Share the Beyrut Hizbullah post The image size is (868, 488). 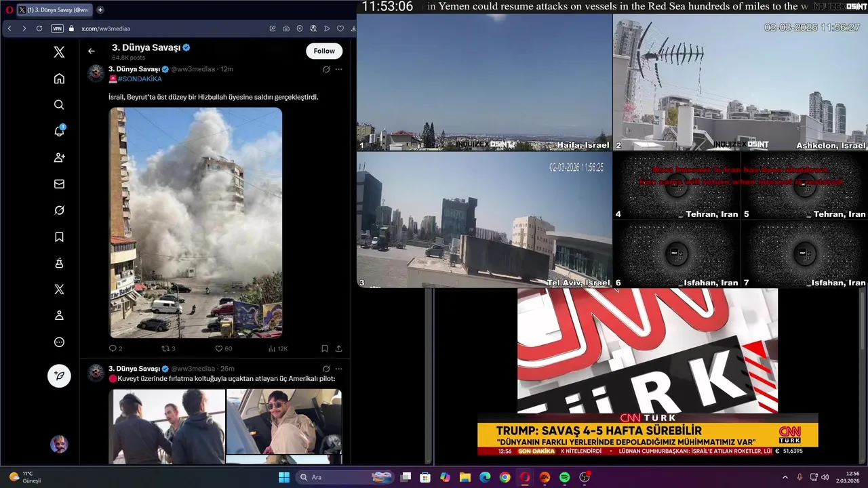point(338,348)
